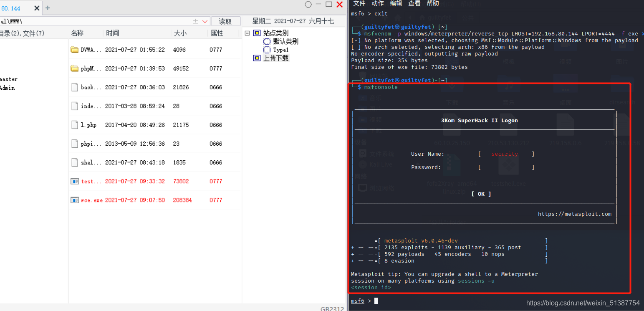Click the Admin entry in left panel

pos(7,88)
